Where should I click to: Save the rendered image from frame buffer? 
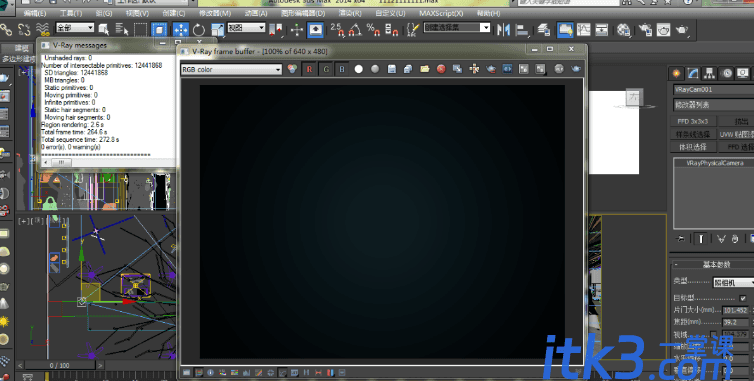pyautogui.click(x=392, y=69)
